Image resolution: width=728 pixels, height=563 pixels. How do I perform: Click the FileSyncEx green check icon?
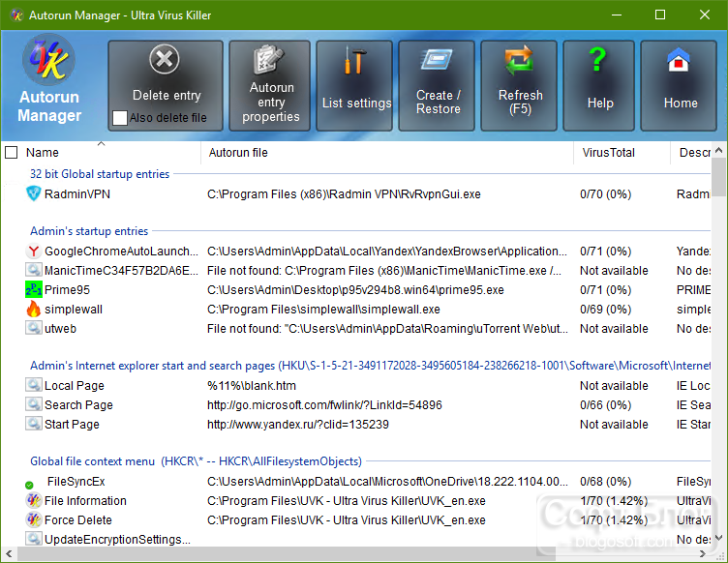29,485
